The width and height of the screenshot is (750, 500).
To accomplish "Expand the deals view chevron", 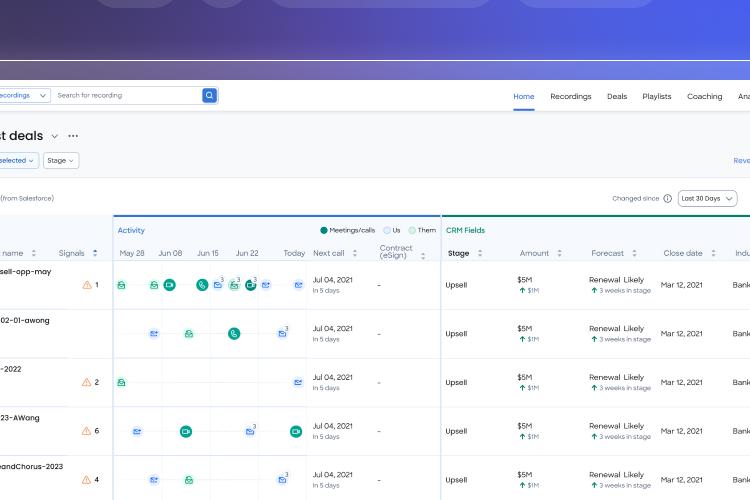I will (x=55, y=136).
